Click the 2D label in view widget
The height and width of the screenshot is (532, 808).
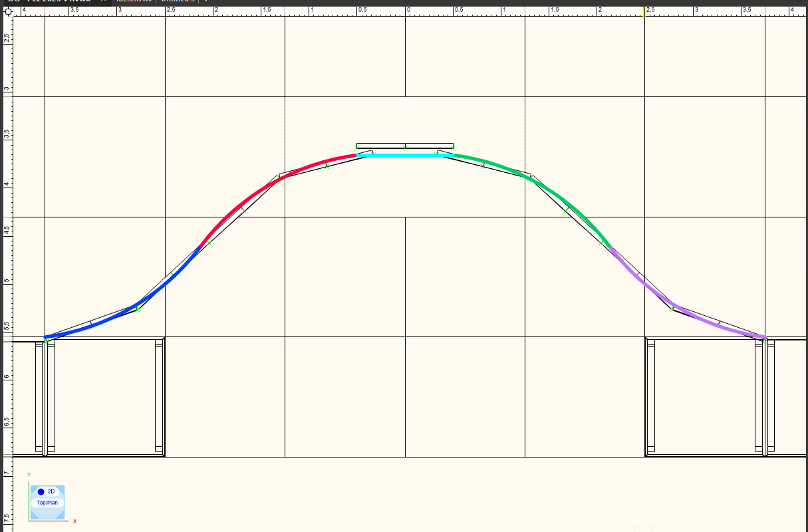coord(51,491)
